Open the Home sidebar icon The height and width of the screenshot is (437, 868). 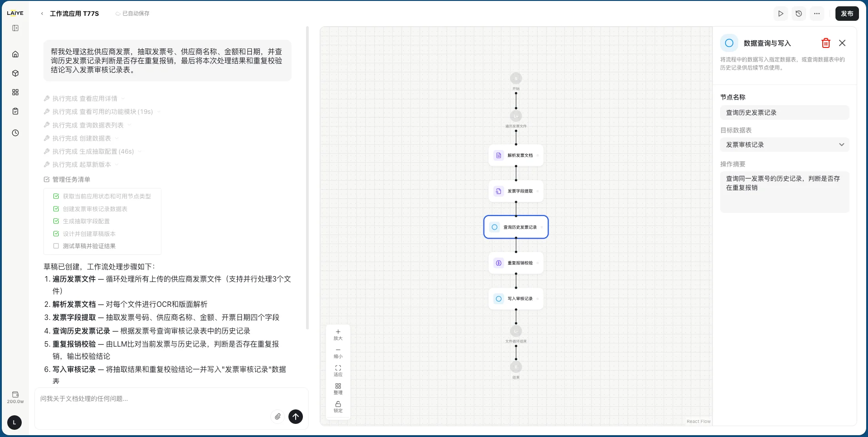coord(15,54)
